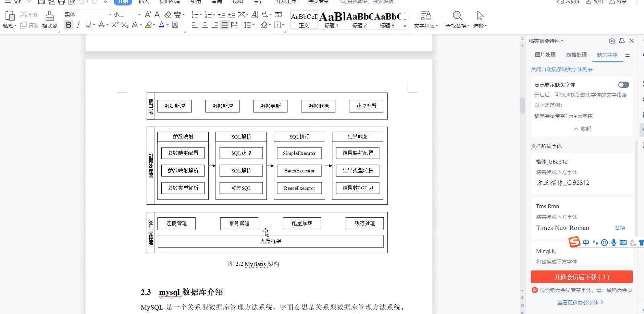Toggle Sogou Chinese/English mode (中)
The image size is (644, 314).
click(586, 243)
